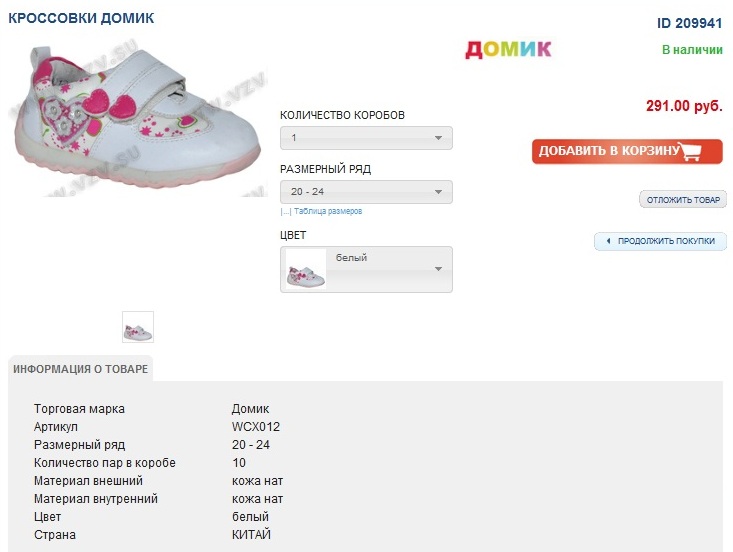The width and height of the screenshot is (733, 552).
Task: Expand the Размерный ряд 20 - 24 dropdown
Action: click(x=366, y=192)
